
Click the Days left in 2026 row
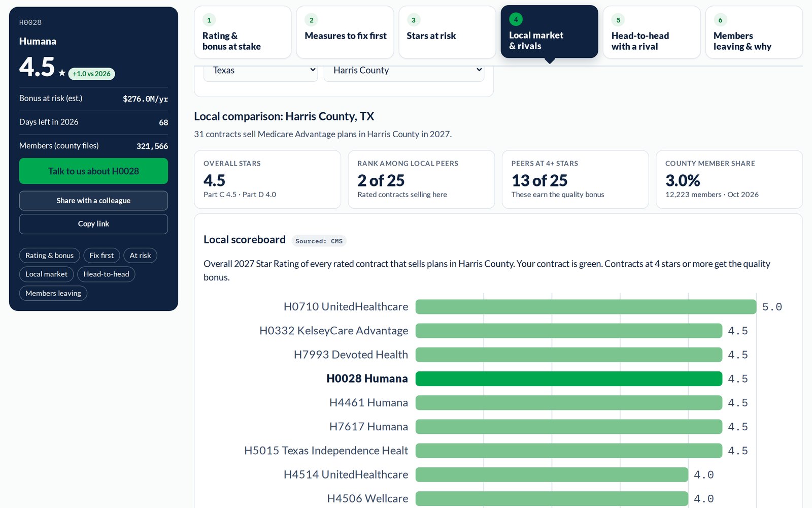pos(93,122)
